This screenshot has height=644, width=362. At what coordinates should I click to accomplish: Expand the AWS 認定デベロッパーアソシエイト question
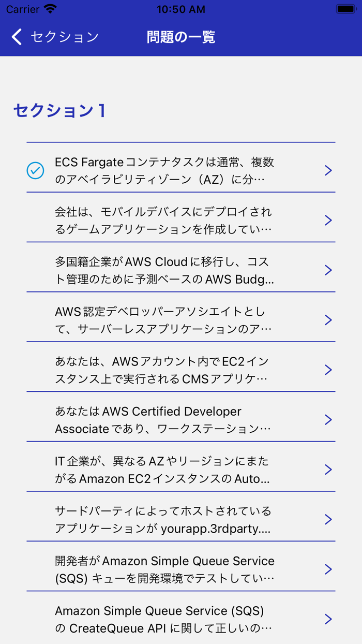point(181,320)
